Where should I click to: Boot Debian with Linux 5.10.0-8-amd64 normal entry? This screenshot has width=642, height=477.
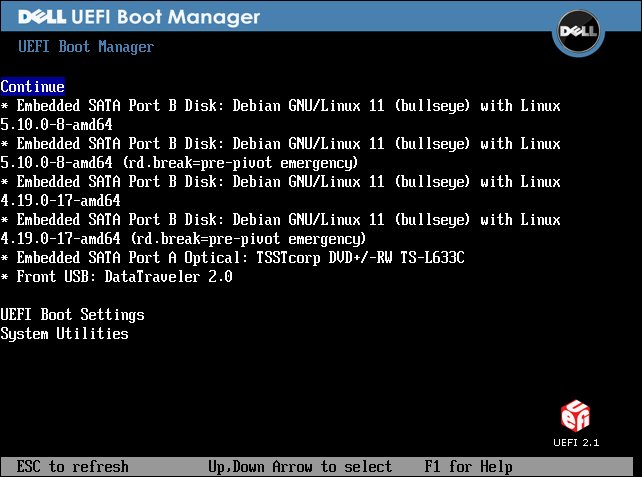point(280,106)
